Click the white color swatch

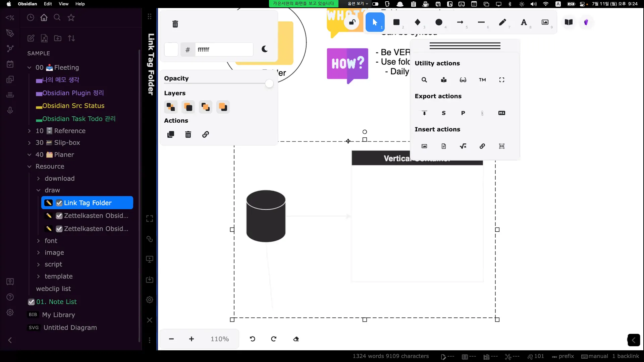point(171,50)
